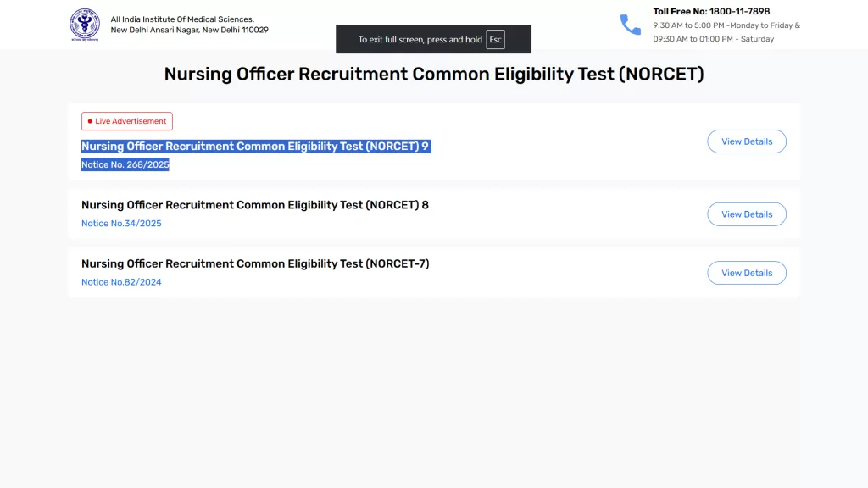The height and width of the screenshot is (488, 868).
Task: Click Notice No. 268/2025
Action: tap(125, 164)
